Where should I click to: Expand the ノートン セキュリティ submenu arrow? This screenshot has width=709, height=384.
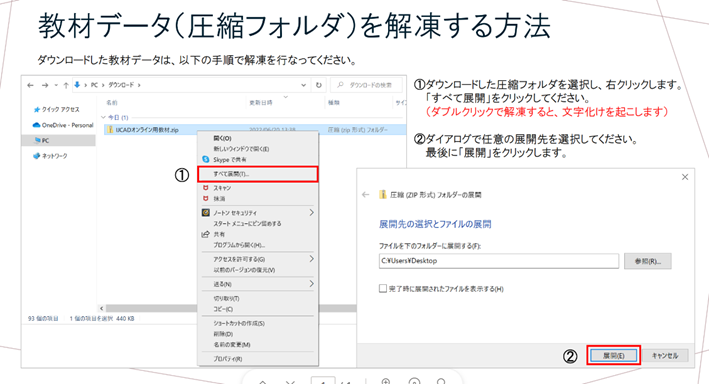point(311,213)
